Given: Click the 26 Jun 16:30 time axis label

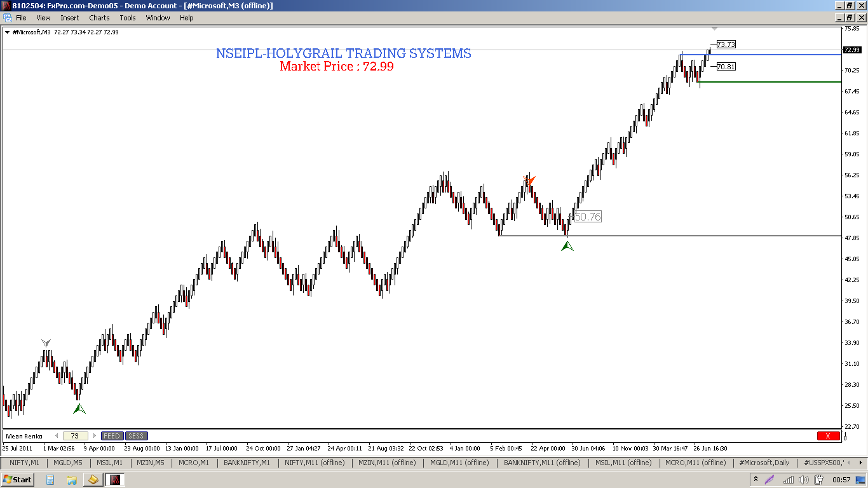Looking at the screenshot, I should 710,448.
